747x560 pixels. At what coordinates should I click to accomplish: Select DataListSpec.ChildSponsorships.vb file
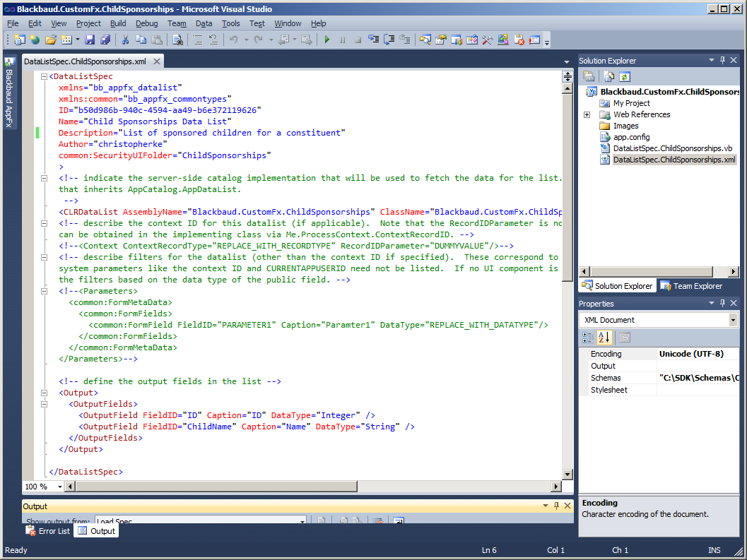(673, 148)
